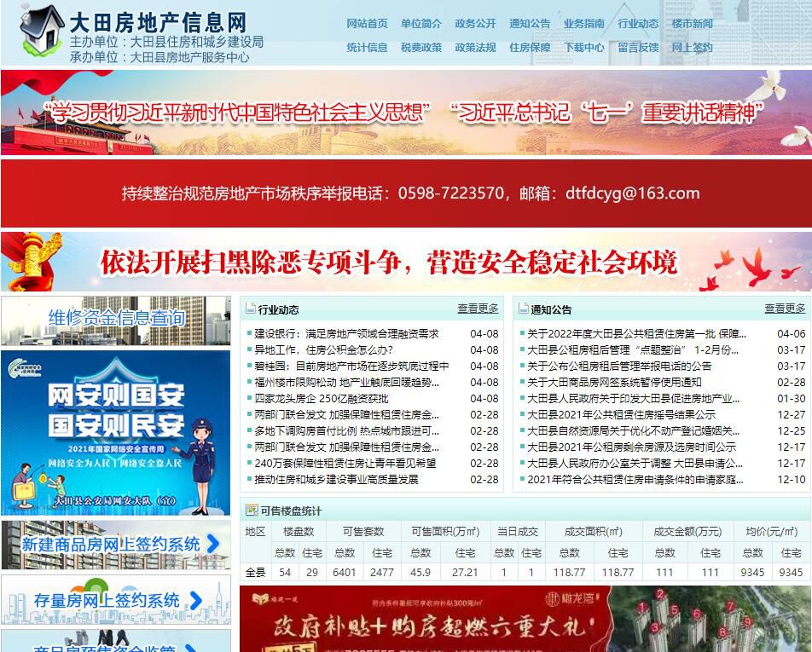Go to 下载中心 menu item
This screenshot has width=812, height=652.
coord(584,48)
